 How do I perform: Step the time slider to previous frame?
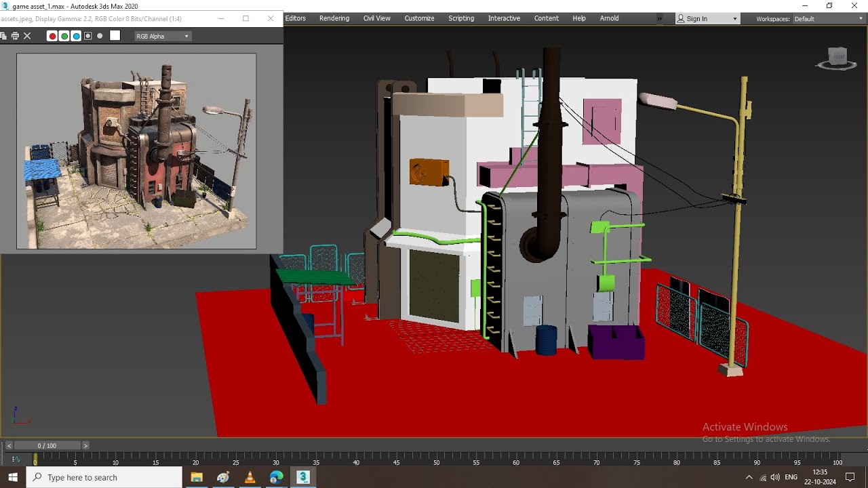[x=9, y=445]
